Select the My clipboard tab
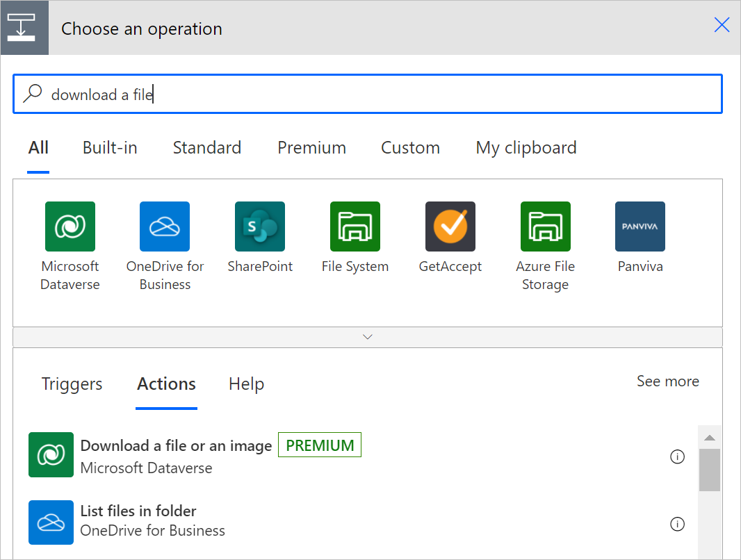741x560 pixels. coord(526,147)
